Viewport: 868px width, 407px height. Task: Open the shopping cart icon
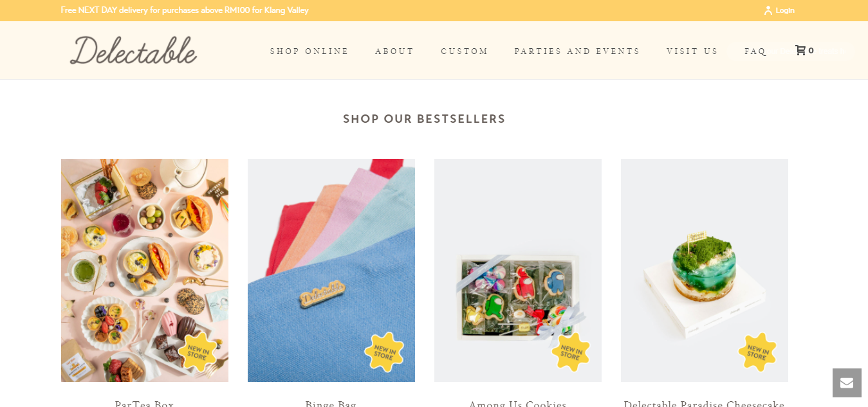[800, 50]
